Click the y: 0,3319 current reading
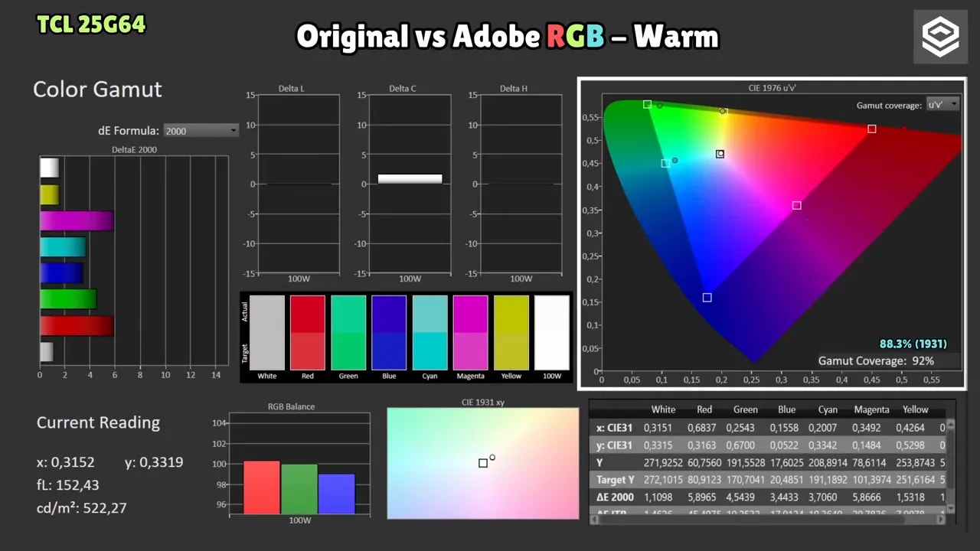 pyautogui.click(x=154, y=462)
